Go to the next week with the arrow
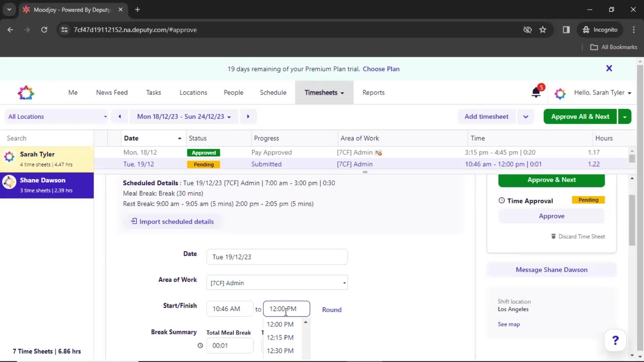 pos(248,117)
